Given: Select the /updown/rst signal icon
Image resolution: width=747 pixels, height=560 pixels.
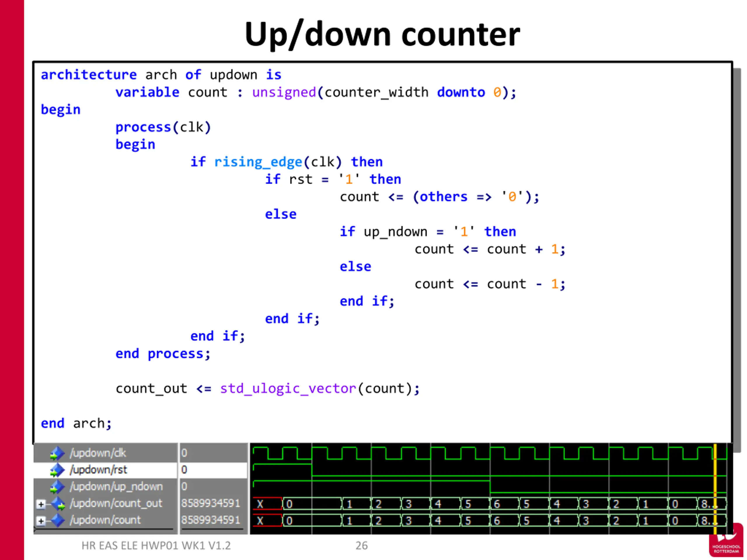Looking at the screenshot, I should point(57,470).
